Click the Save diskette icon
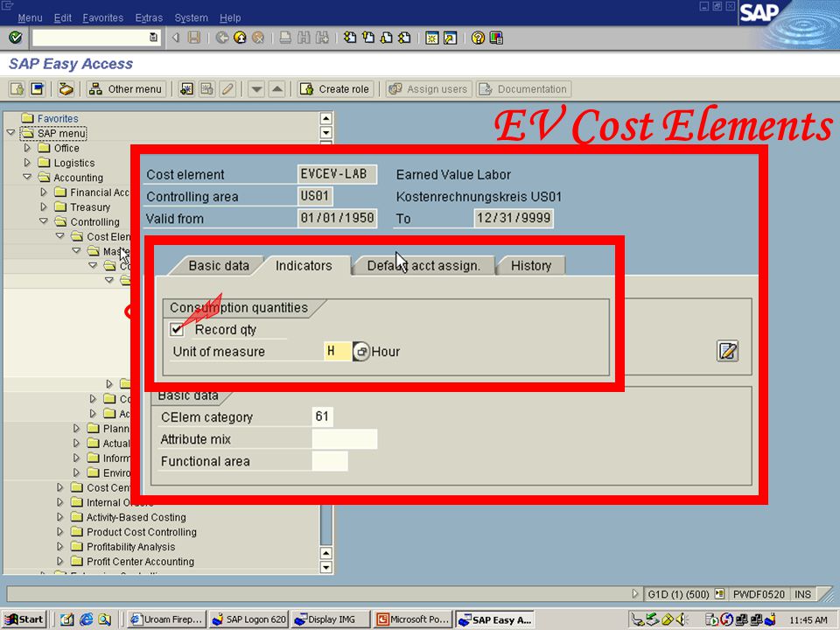The height and width of the screenshot is (630, 840). pos(194,38)
